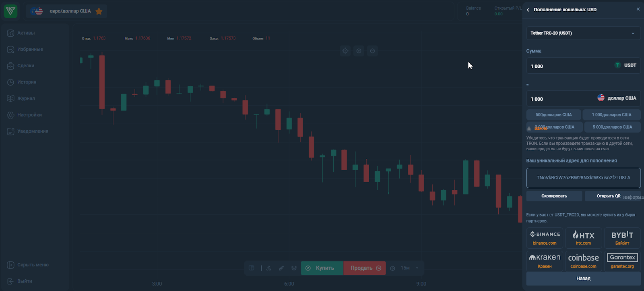Click the USDT amount input field
The height and width of the screenshot is (291, 644).
(x=583, y=66)
